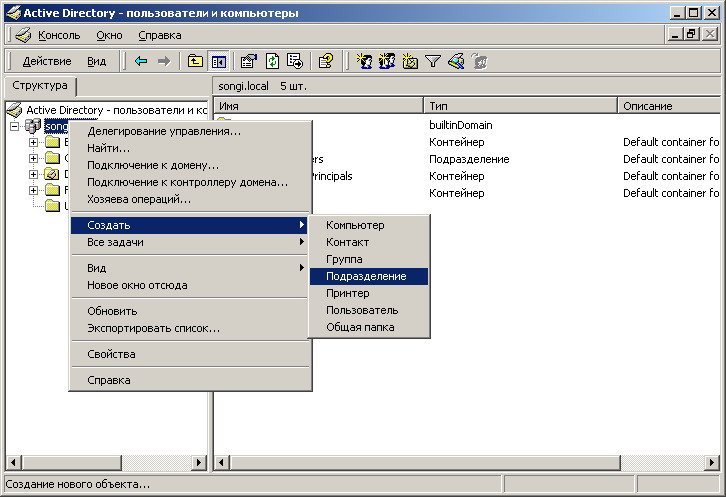Choose Подразделение from Создать submenu
This screenshot has height=497, width=726.
click(x=369, y=276)
